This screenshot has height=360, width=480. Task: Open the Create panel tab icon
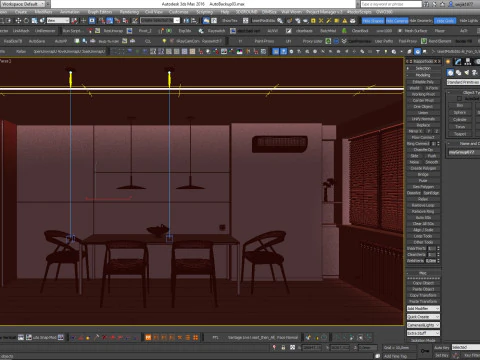(448, 62)
